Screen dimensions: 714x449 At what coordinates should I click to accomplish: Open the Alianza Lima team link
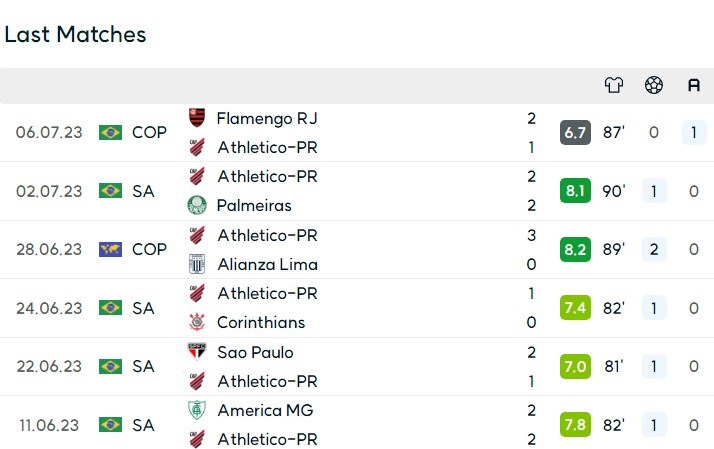click(x=267, y=264)
